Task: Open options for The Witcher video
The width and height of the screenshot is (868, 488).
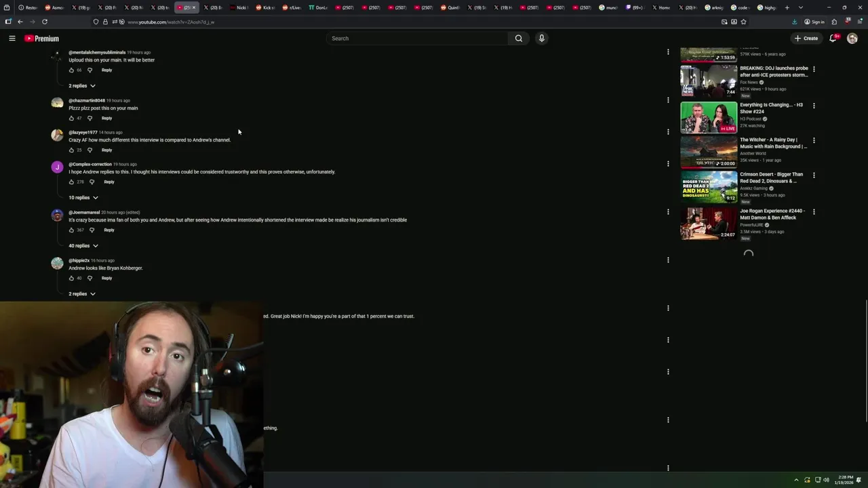Action: 814,140
